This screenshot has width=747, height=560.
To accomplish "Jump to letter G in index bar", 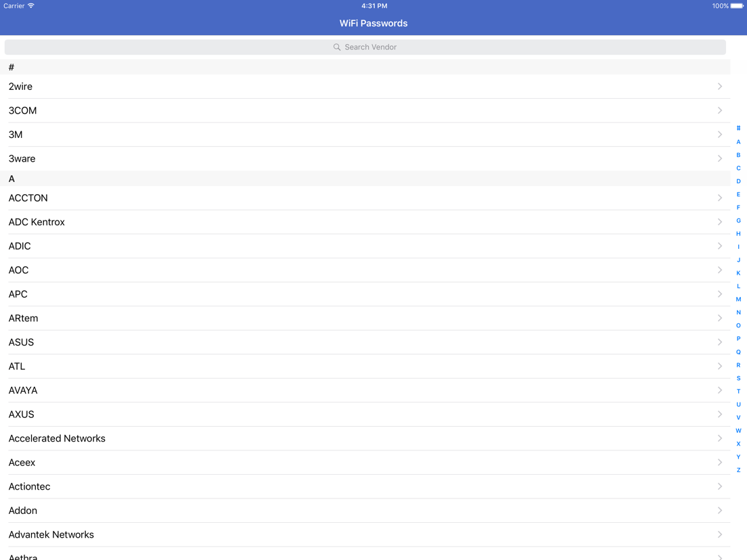I will pos(738,220).
